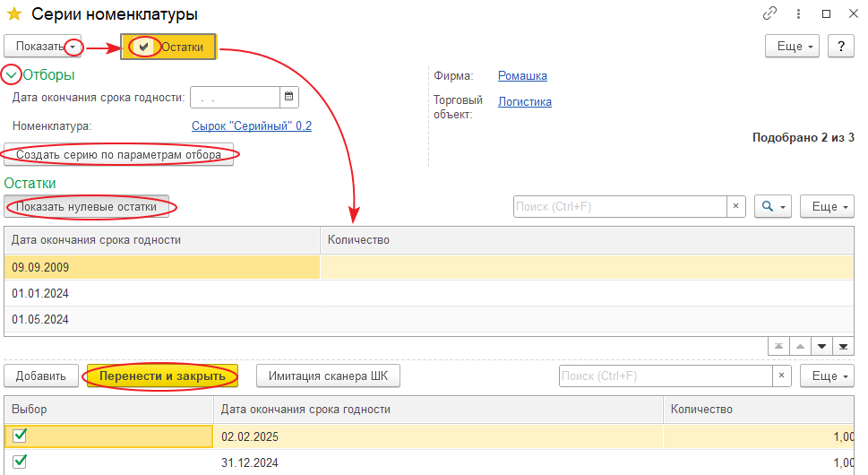This screenshot has height=475, width=868.
Task: Click Перенести и закрыть button
Action: (x=162, y=376)
